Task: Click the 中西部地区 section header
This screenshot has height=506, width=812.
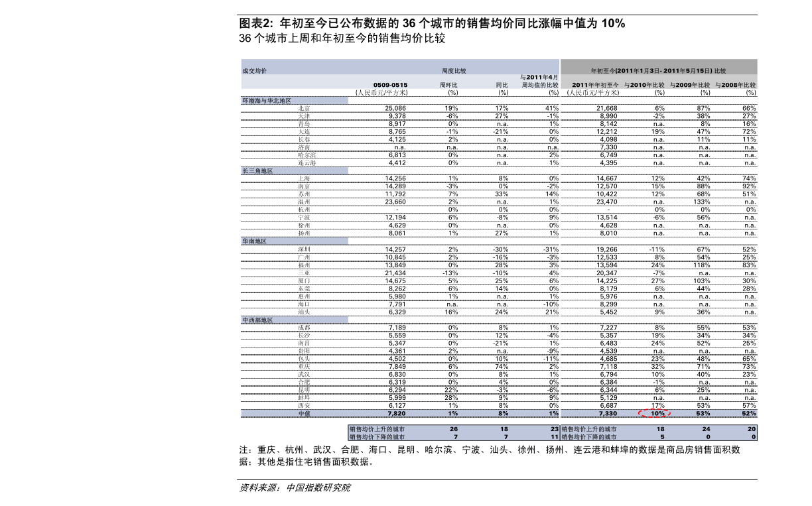Action: point(257,320)
